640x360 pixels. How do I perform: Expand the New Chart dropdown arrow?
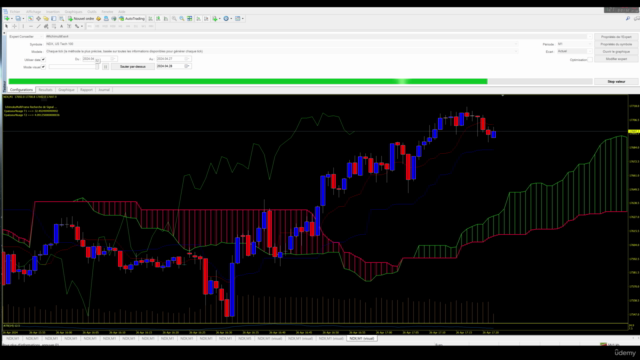(11, 19)
